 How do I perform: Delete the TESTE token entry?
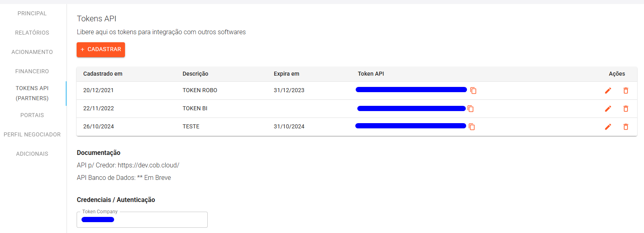coord(626,127)
